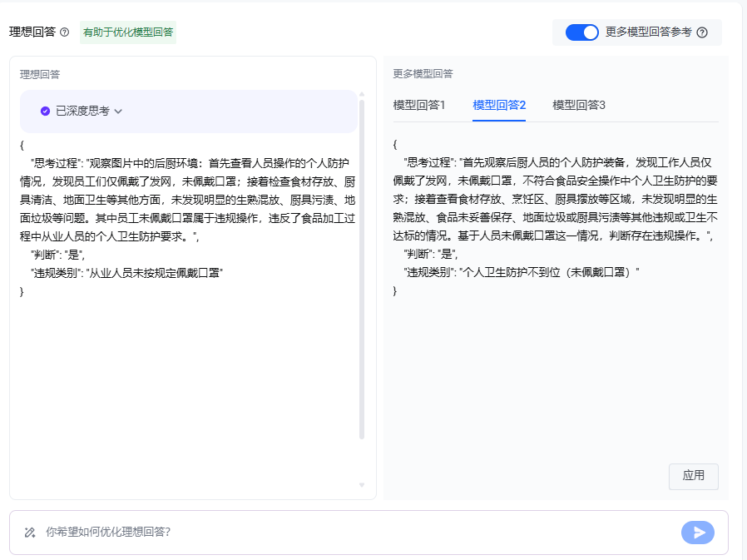Click the 更多模型回答 panel label

[423, 74]
